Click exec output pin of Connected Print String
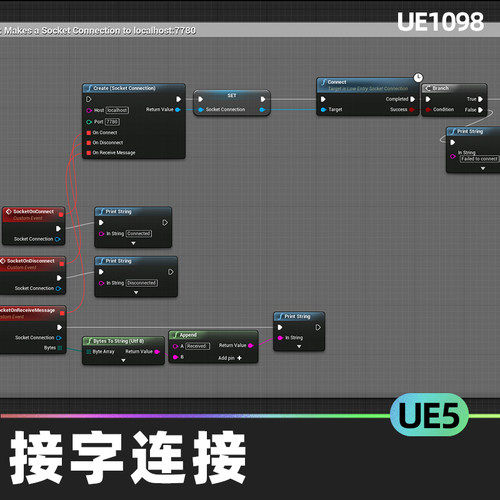This screenshot has height=500, width=500. (x=165, y=223)
